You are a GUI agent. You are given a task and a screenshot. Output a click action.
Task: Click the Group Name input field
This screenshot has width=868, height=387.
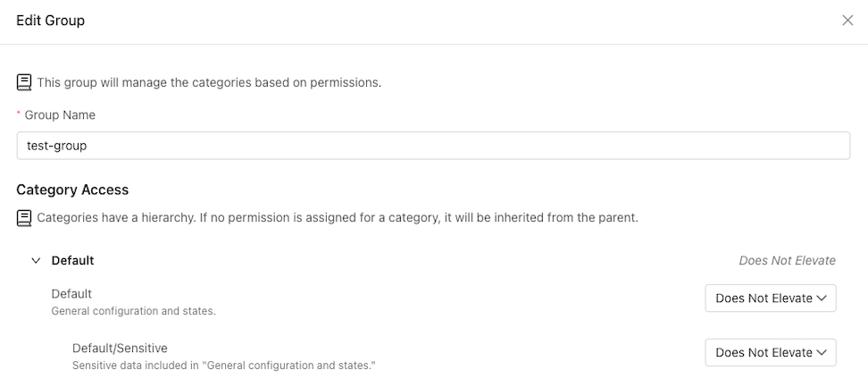coord(433,146)
